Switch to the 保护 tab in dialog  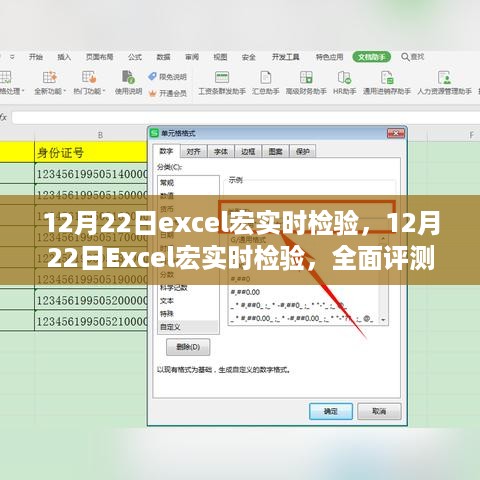[303, 152]
